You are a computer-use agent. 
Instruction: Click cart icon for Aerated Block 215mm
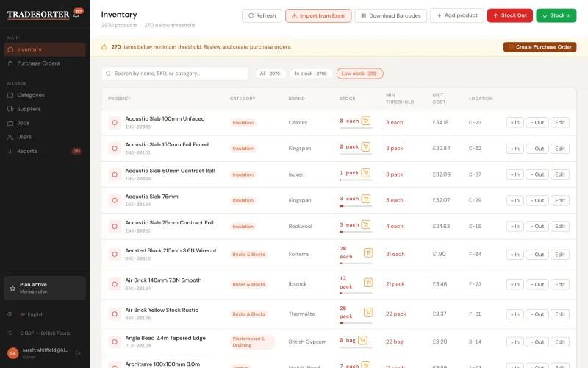pos(368,252)
